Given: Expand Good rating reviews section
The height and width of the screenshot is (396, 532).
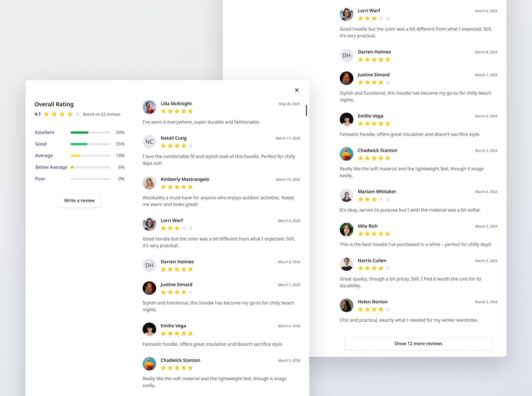Looking at the screenshot, I should coord(41,144).
